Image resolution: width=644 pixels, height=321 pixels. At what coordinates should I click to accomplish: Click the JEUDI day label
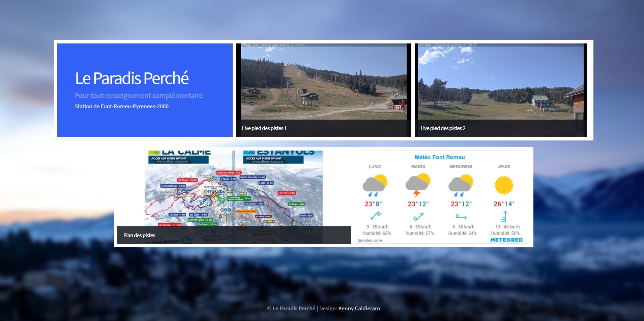pos(504,167)
